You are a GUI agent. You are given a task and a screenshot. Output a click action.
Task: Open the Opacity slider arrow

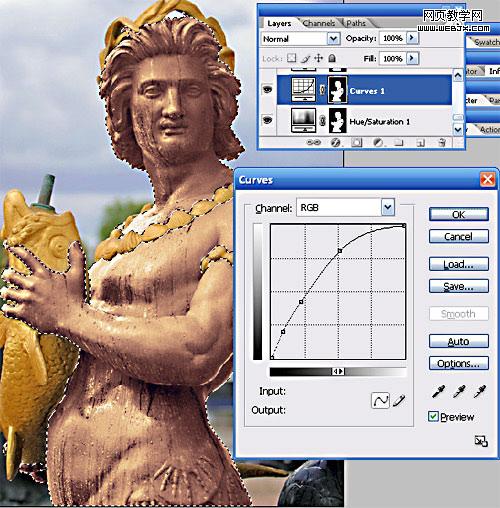coord(412,38)
